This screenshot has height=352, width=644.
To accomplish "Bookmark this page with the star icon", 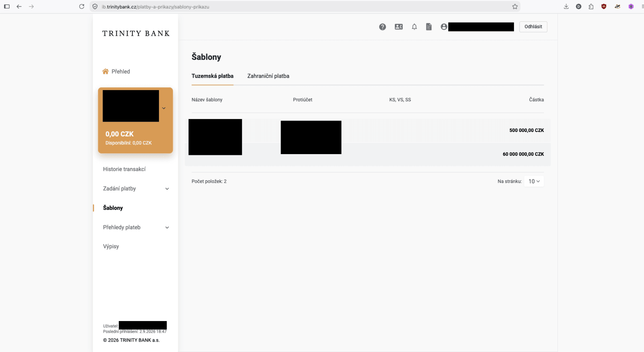I will (x=515, y=6).
